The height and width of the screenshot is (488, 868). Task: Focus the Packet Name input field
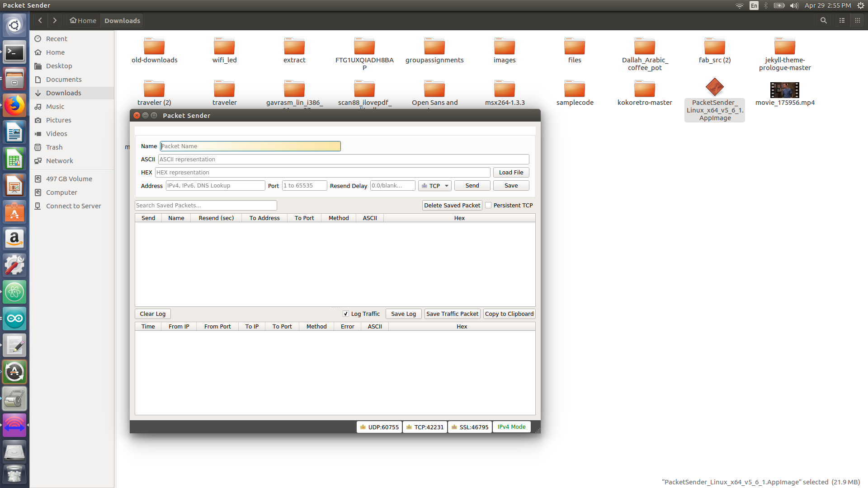(250, 146)
